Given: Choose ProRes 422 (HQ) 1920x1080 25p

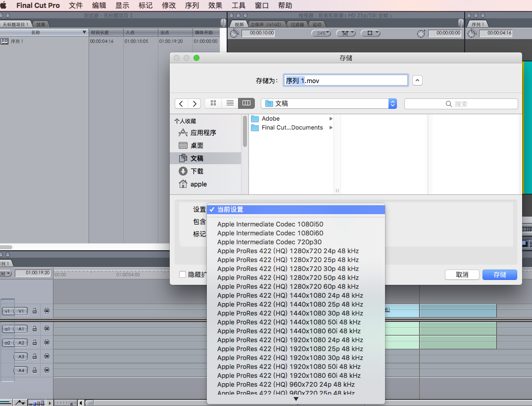Looking at the screenshot, I should (x=296, y=349).
